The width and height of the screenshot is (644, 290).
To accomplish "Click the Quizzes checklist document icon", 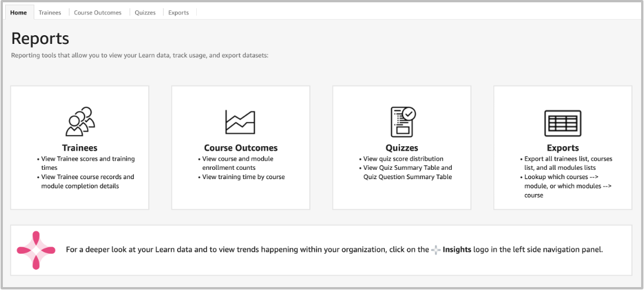I will (403, 122).
